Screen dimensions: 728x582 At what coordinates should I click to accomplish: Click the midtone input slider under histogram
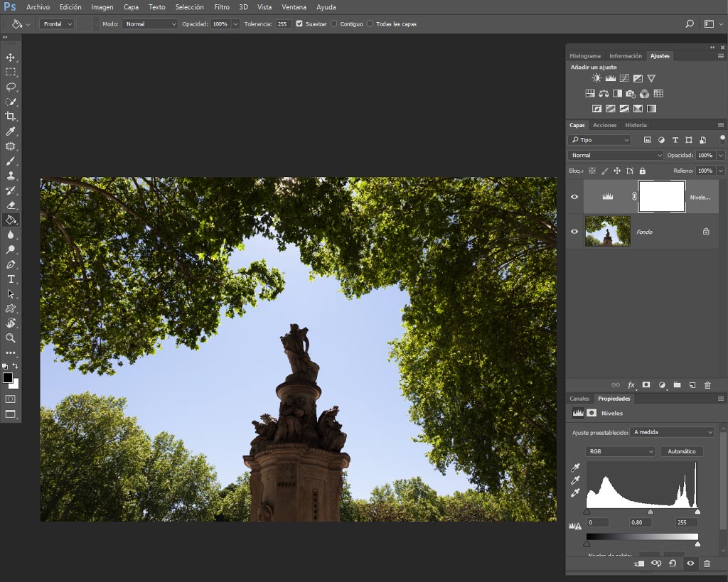click(651, 512)
